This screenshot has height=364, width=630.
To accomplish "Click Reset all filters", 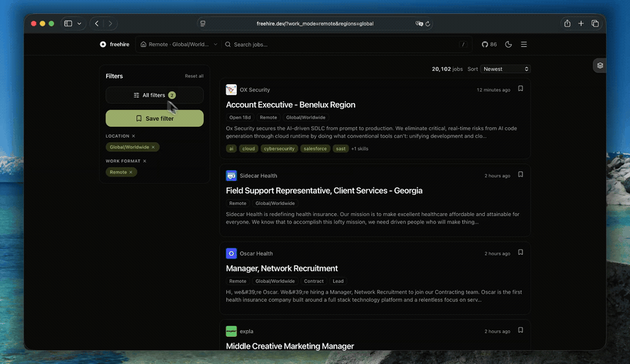I will (x=194, y=76).
